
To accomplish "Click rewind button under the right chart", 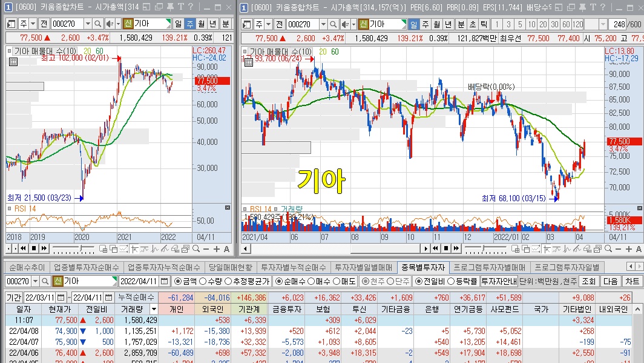I will (x=435, y=248).
